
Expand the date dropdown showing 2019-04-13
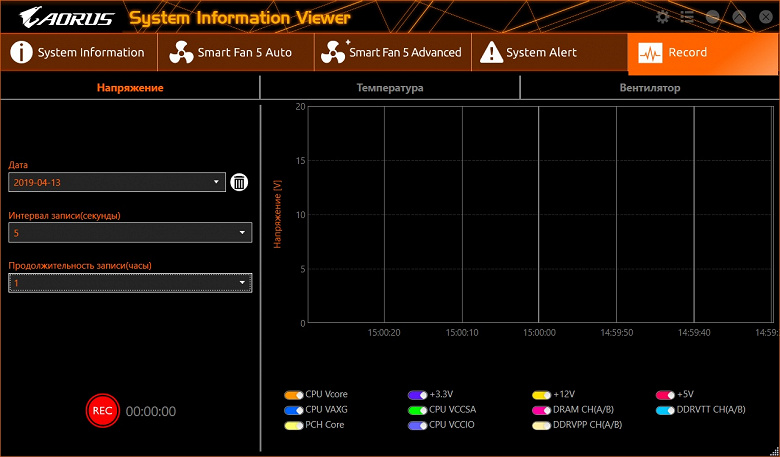coord(117,182)
